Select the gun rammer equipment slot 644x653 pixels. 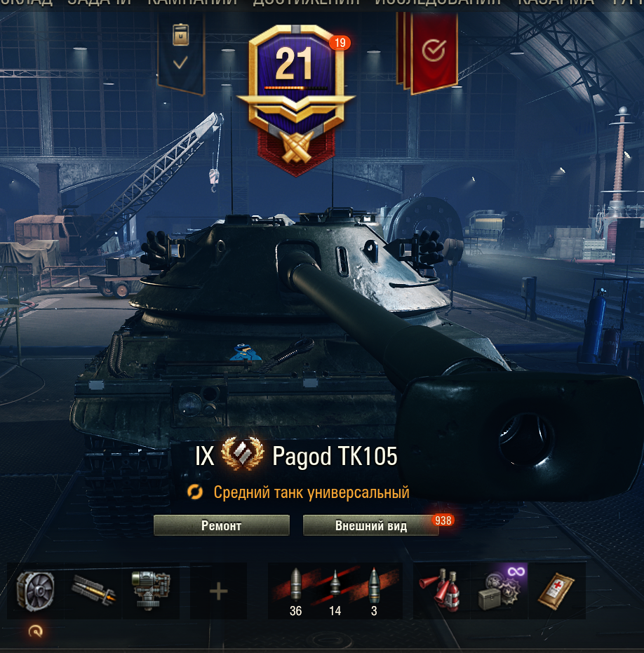(x=93, y=591)
